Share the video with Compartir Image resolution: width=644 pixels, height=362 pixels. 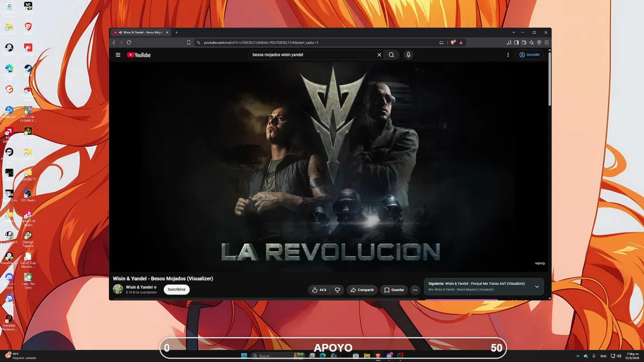(362, 290)
